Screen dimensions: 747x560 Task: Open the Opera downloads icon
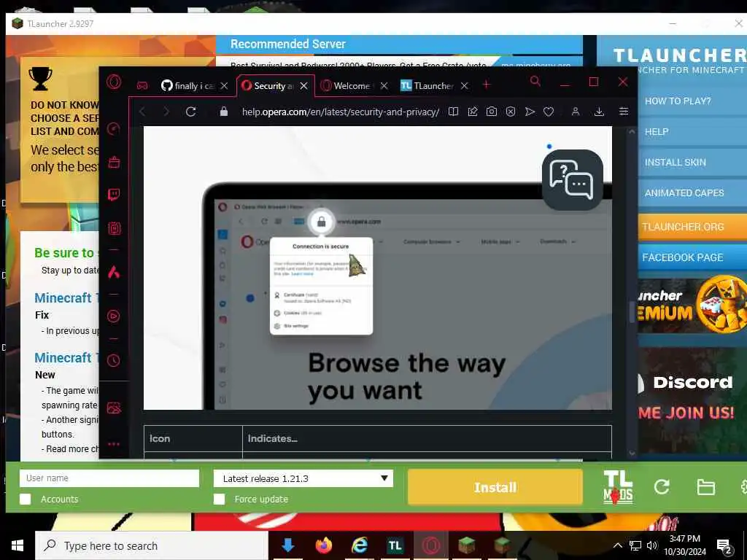coord(600,112)
